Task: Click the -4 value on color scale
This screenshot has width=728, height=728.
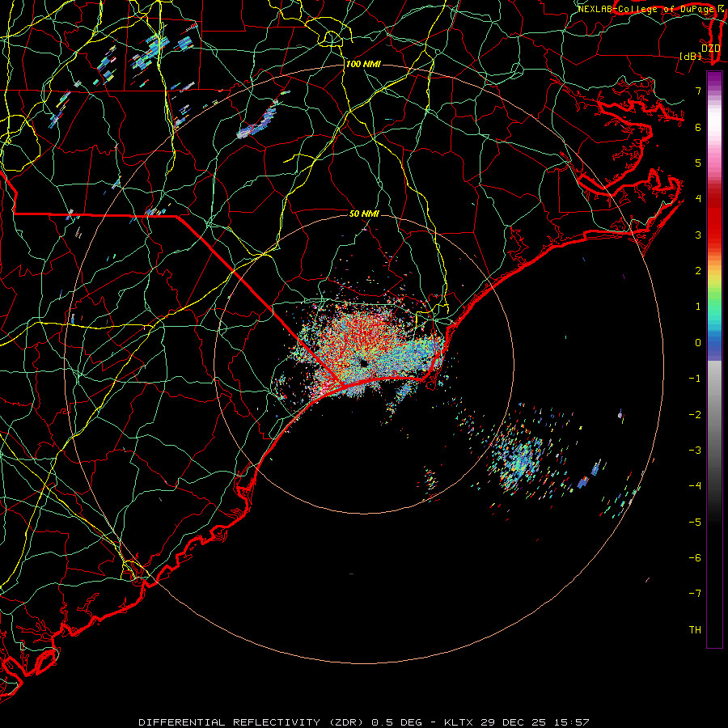Action: click(x=695, y=485)
